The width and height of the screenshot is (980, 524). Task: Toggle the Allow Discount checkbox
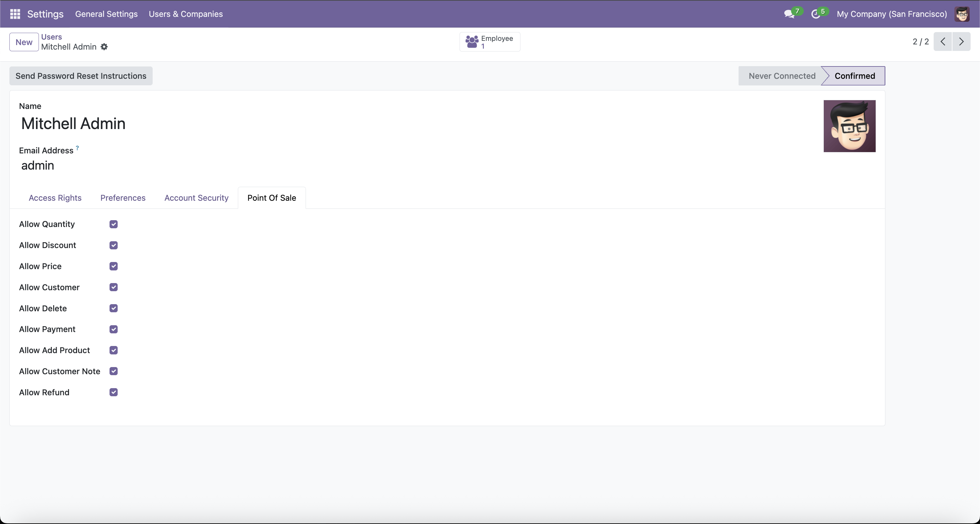pyautogui.click(x=113, y=245)
